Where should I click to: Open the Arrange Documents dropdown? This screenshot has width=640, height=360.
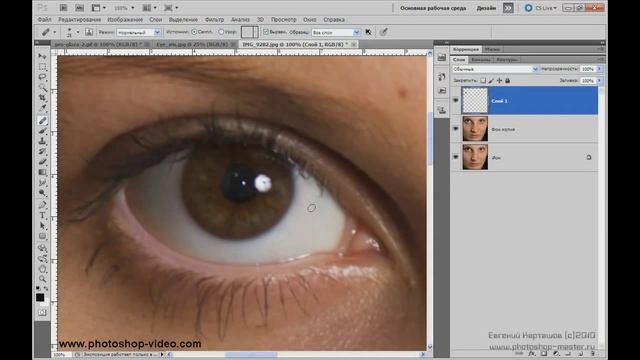tap(149, 8)
